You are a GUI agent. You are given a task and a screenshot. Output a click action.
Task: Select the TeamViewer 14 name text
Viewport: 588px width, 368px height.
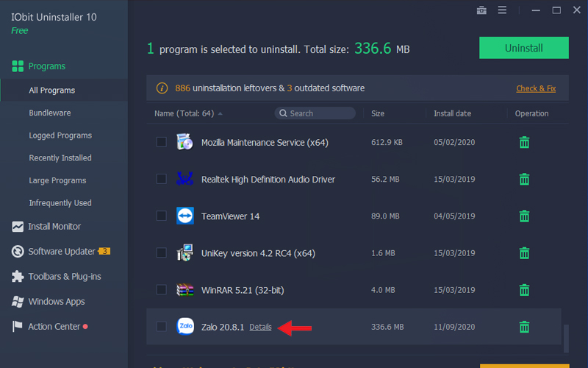(230, 216)
